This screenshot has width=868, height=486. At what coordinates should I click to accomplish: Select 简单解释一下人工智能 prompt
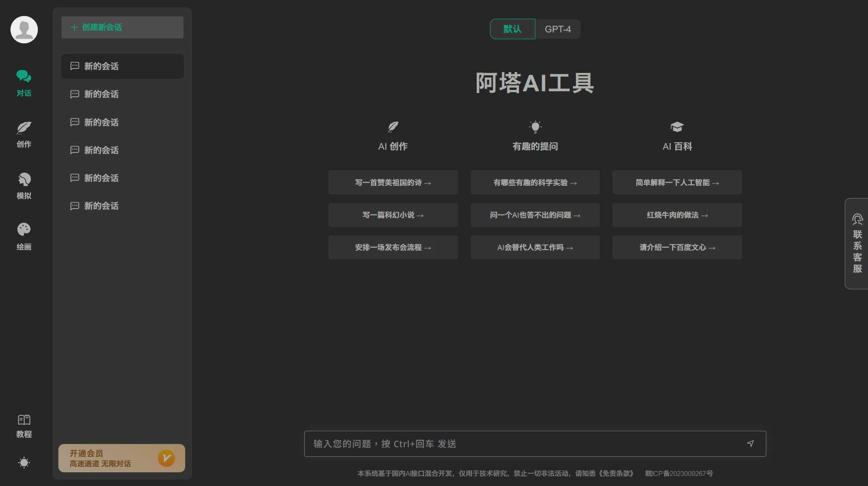click(x=677, y=183)
